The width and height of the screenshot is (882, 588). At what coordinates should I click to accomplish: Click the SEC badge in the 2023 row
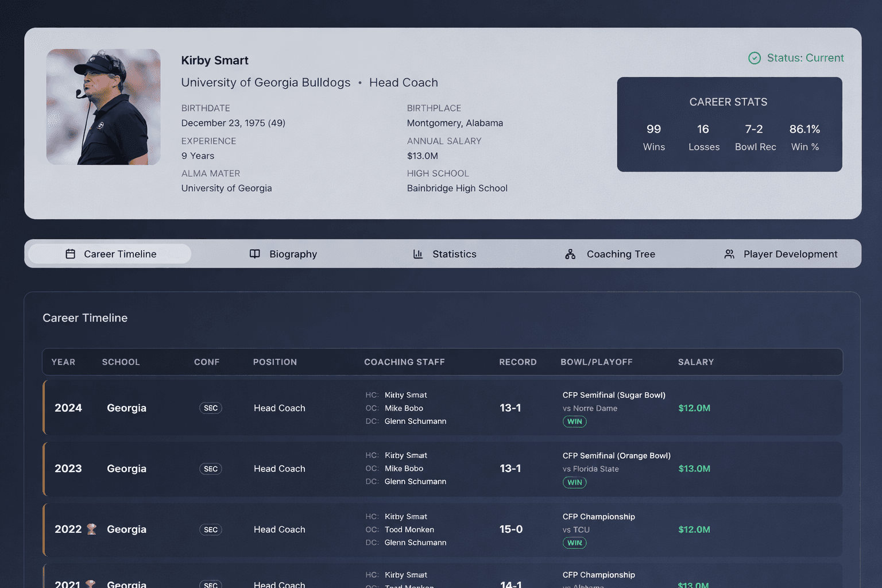(x=211, y=469)
